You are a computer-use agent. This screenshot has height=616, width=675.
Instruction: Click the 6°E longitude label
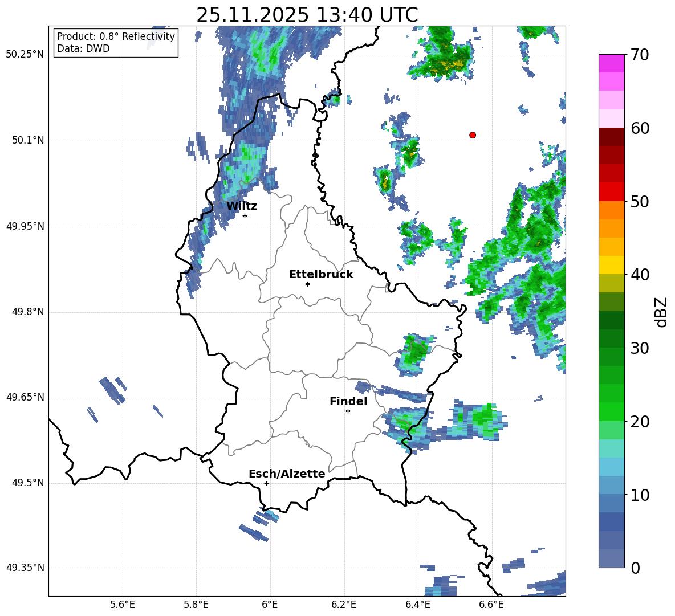click(x=270, y=605)
